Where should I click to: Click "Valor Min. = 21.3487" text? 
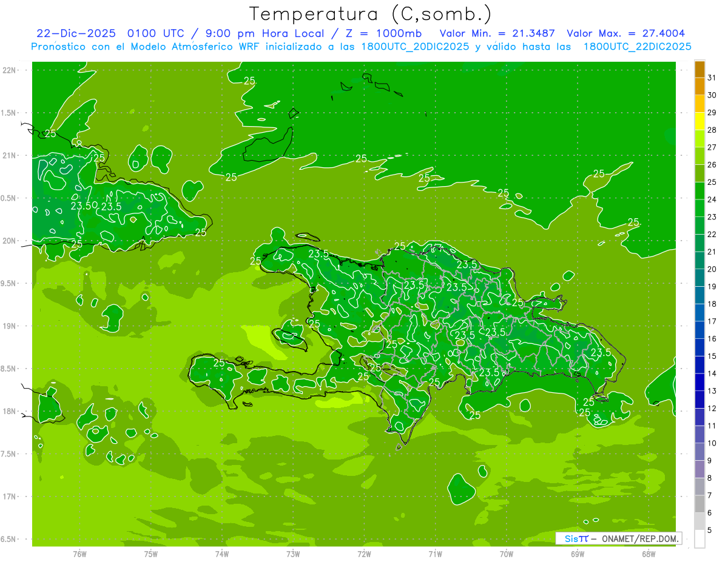point(497,33)
